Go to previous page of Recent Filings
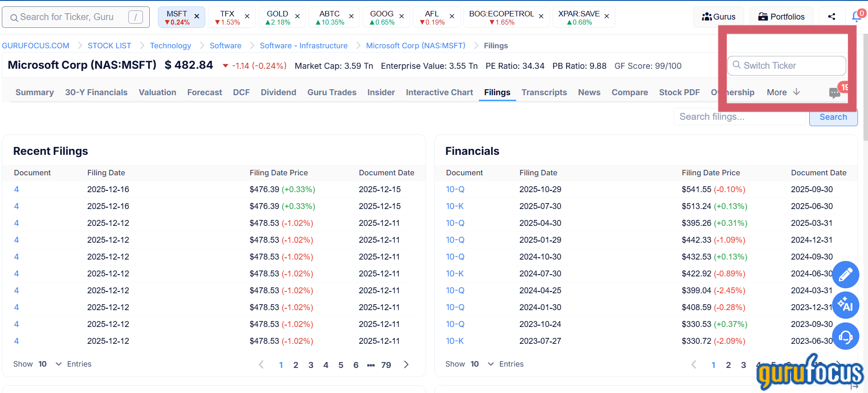This screenshot has width=868, height=393. coord(261,364)
